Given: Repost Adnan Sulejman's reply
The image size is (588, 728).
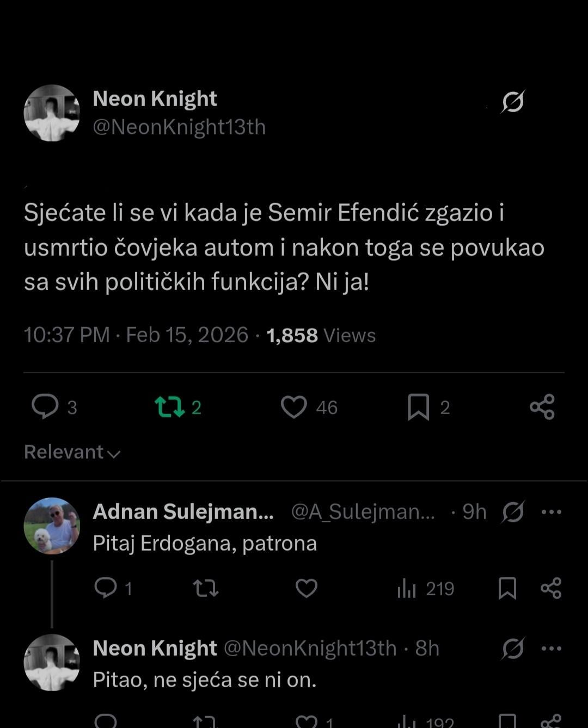Looking at the screenshot, I should click(206, 588).
